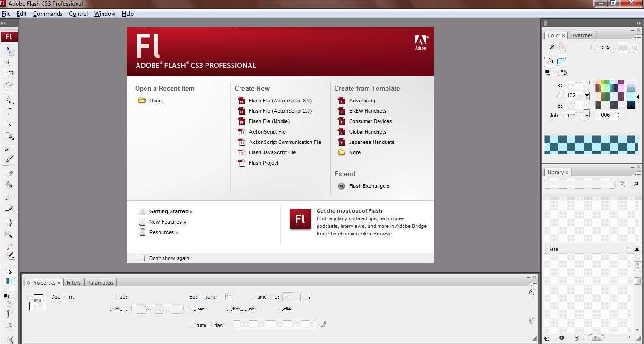The height and width of the screenshot is (344, 644).
Task: Open the Color panel options menu
Action: (x=637, y=37)
